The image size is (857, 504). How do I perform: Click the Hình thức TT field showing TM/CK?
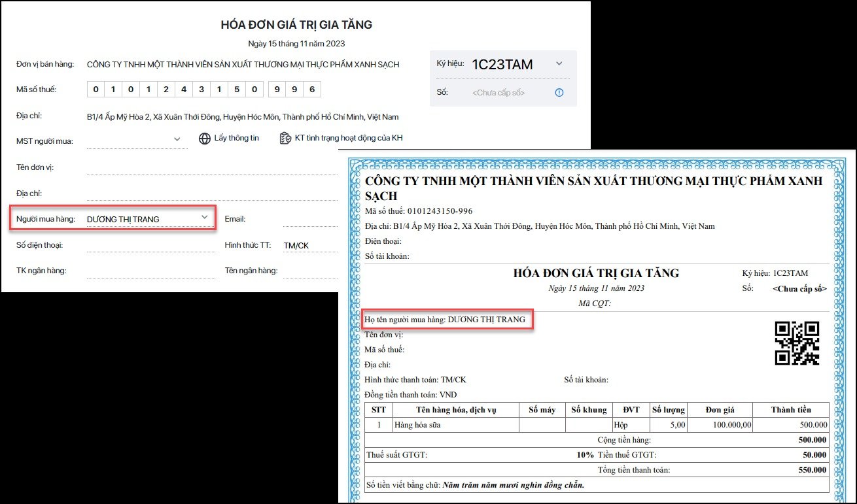pyautogui.click(x=307, y=246)
